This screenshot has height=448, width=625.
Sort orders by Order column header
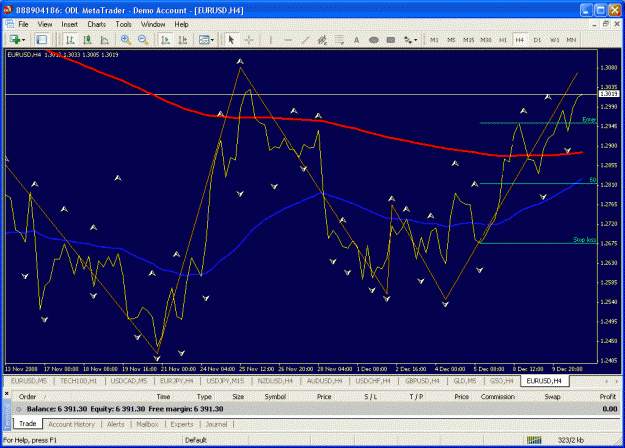[x=28, y=397]
